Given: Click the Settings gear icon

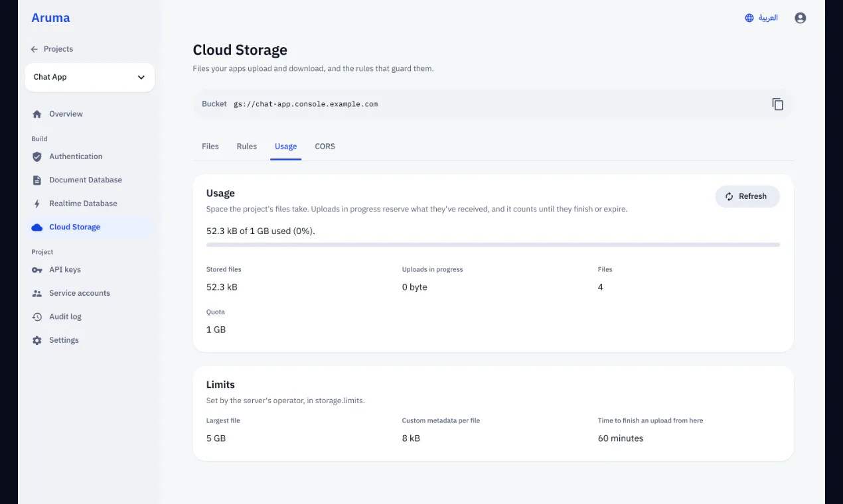Looking at the screenshot, I should click(x=37, y=340).
